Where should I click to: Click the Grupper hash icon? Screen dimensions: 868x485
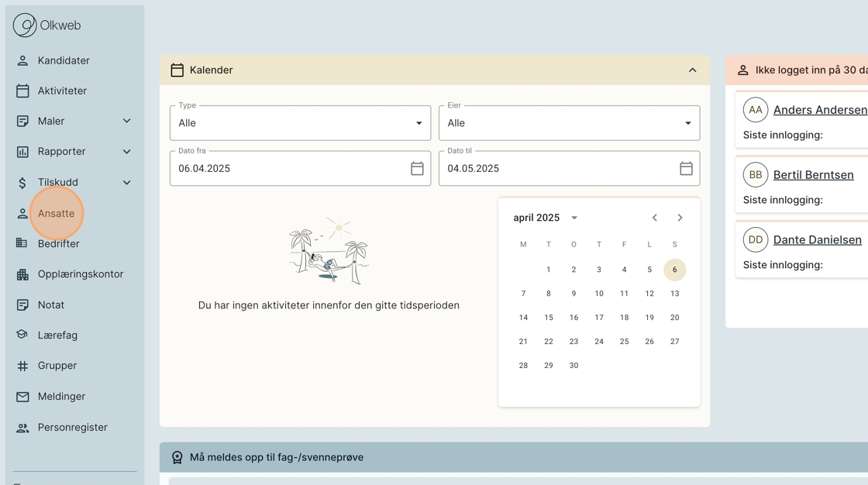click(x=22, y=366)
